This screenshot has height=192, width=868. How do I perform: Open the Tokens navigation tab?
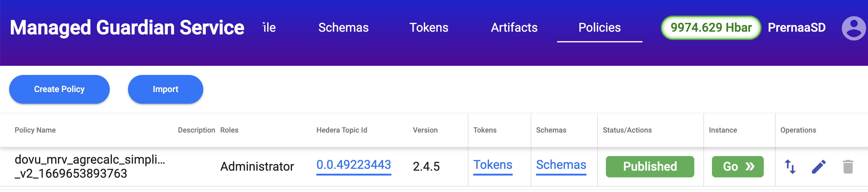pyautogui.click(x=428, y=28)
